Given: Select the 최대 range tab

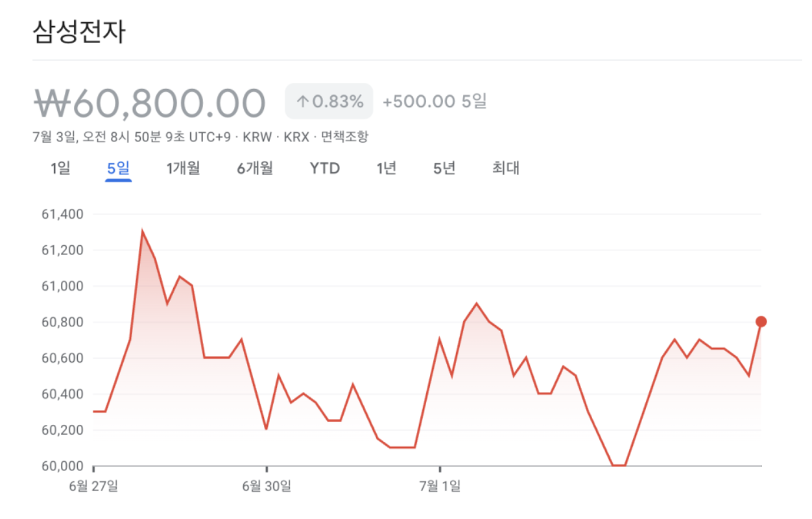Looking at the screenshot, I should 506,169.
